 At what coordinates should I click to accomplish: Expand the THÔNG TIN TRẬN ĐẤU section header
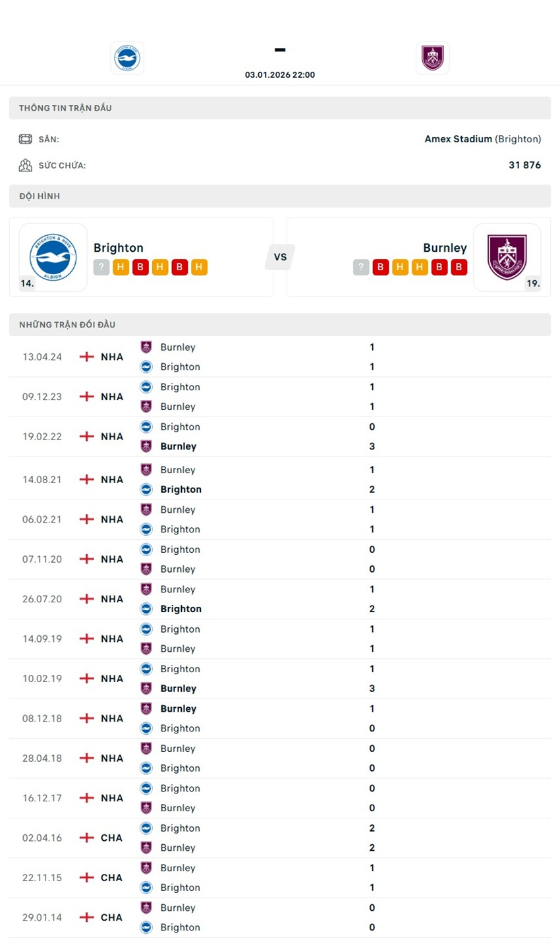point(66,108)
